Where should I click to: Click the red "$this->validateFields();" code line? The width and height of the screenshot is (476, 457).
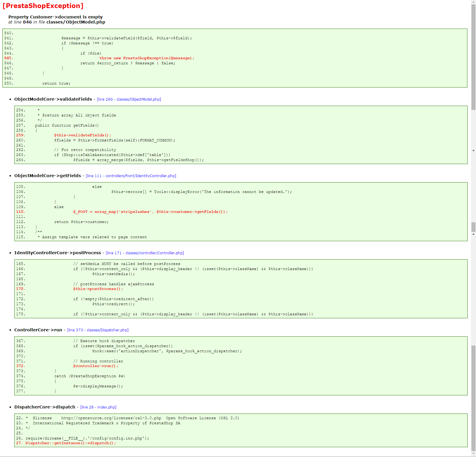(83, 135)
